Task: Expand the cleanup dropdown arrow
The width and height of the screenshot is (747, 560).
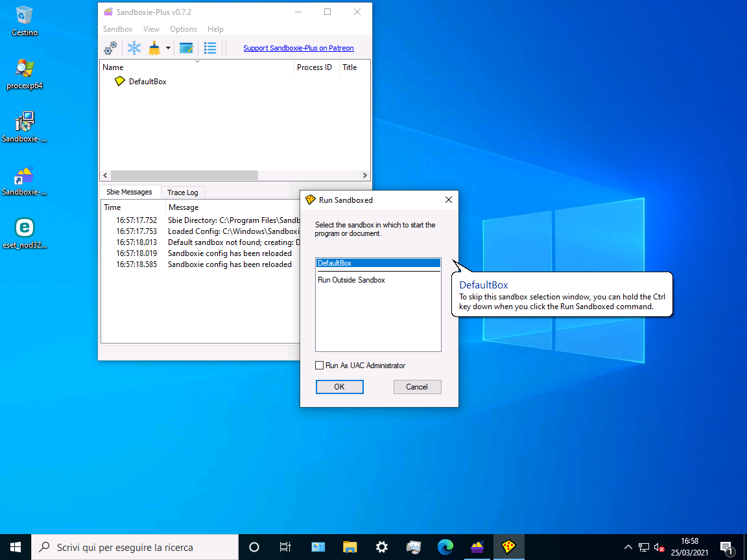Action: 168,48
